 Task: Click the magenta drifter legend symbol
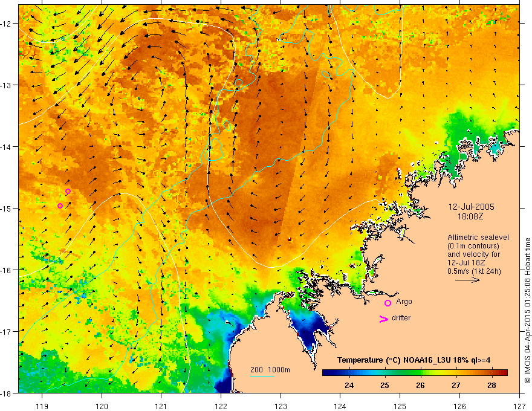click(383, 319)
